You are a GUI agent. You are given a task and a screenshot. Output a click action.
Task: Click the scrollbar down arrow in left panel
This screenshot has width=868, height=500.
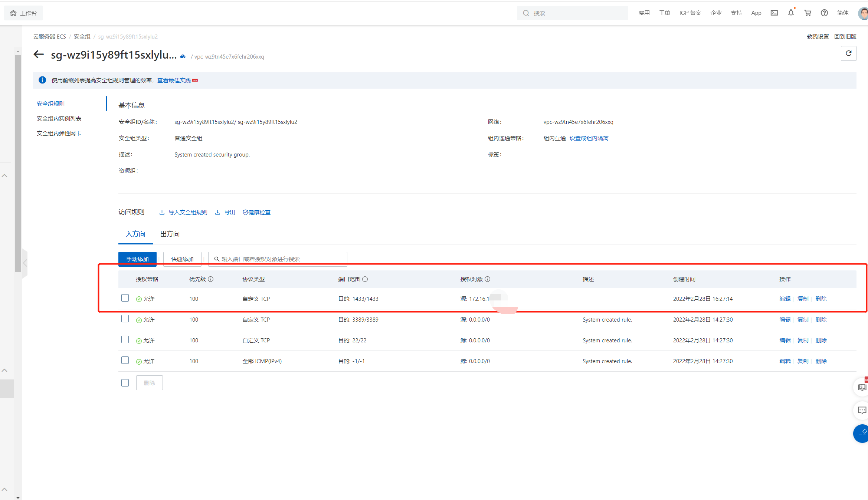[x=18, y=497]
